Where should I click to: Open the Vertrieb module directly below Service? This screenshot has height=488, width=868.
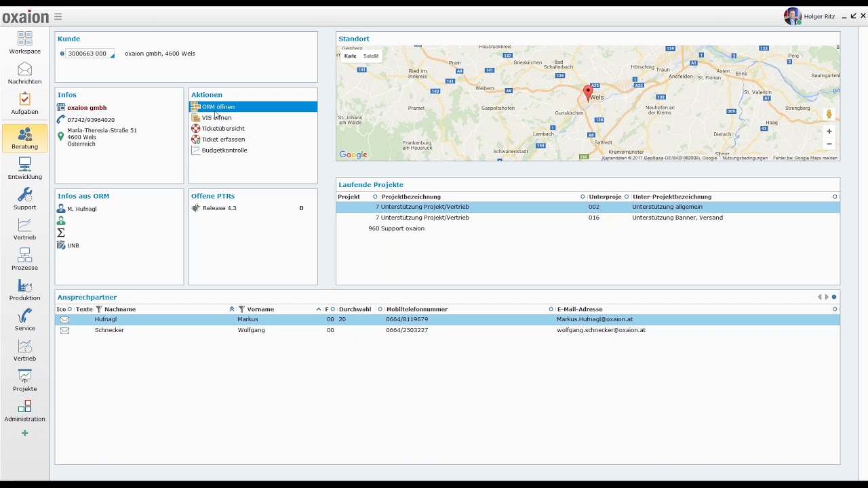coord(25,350)
